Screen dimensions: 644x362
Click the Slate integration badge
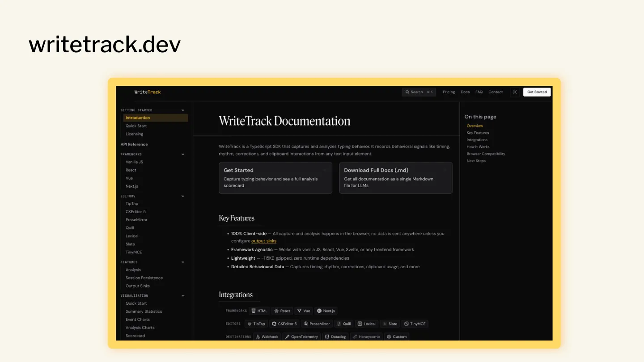click(x=390, y=324)
